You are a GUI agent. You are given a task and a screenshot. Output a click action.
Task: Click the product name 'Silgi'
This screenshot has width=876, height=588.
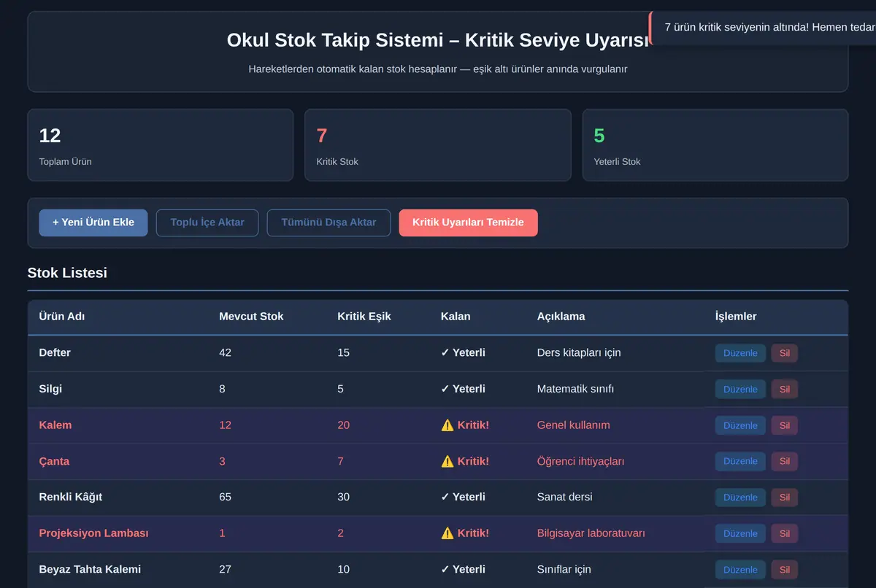(50, 389)
